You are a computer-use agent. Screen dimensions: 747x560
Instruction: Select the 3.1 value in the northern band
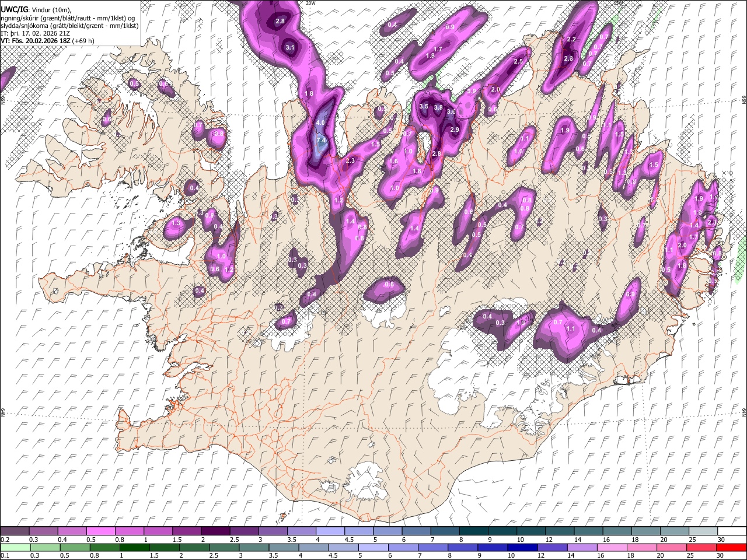[290, 47]
